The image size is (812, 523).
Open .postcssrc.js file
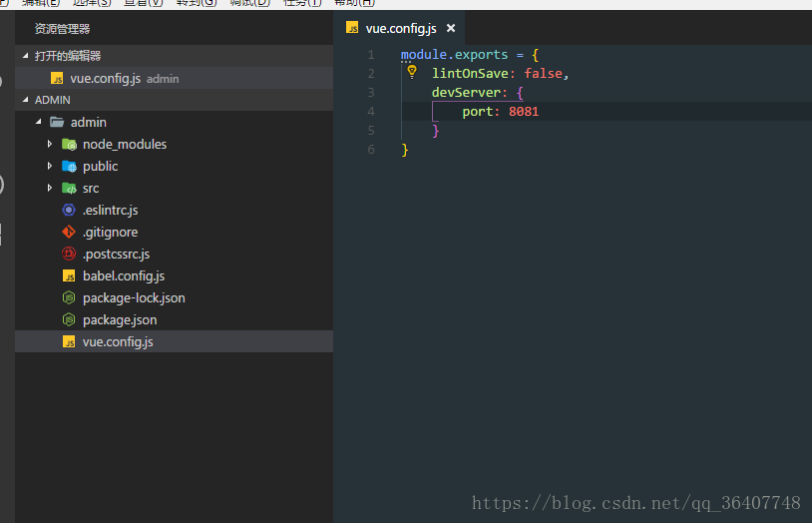(x=116, y=255)
